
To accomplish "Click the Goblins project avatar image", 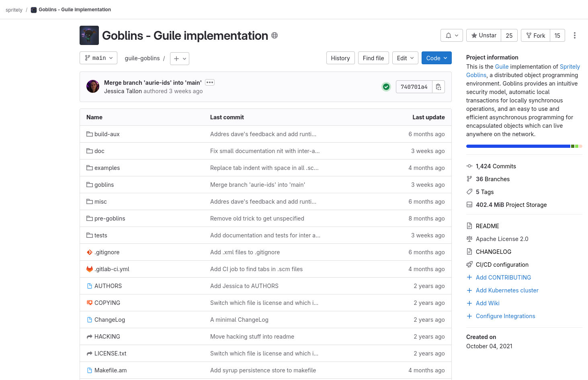I will [89, 35].
